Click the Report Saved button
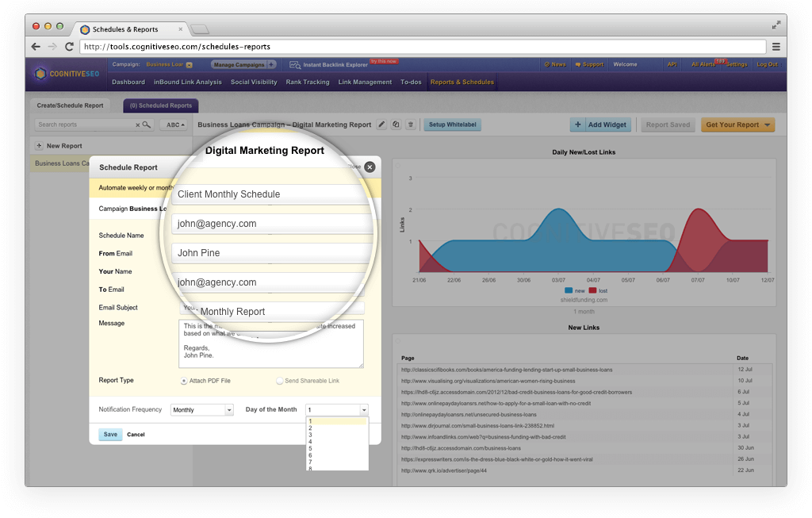812x518 pixels. click(668, 125)
